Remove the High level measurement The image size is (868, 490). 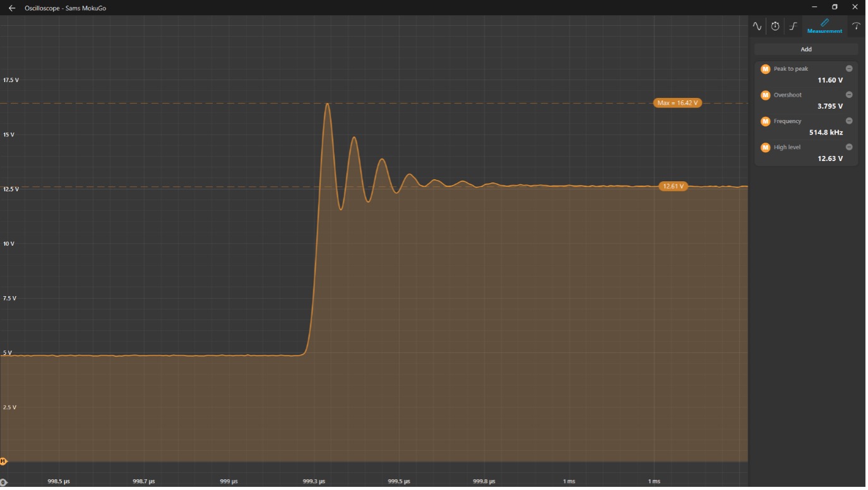pyautogui.click(x=849, y=147)
